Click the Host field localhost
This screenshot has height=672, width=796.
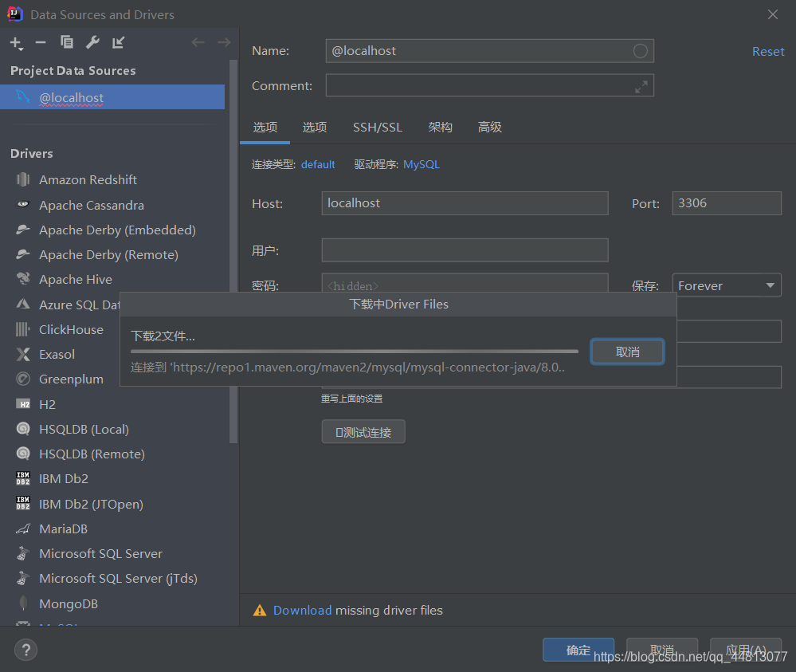pyautogui.click(x=465, y=203)
